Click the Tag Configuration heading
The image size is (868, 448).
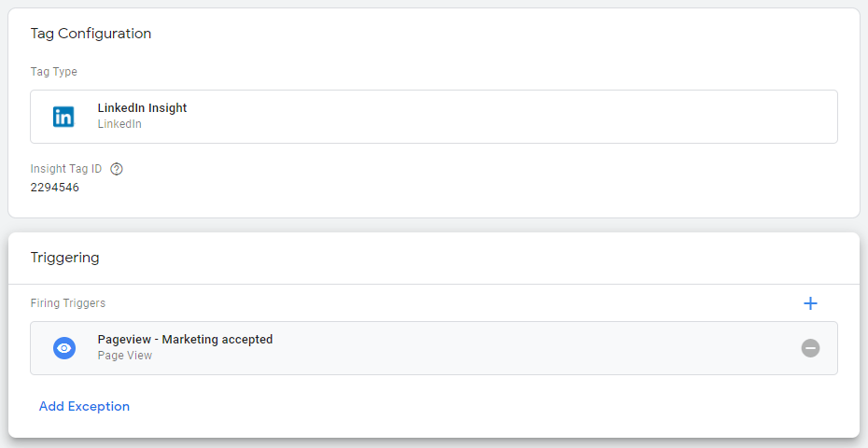91,34
